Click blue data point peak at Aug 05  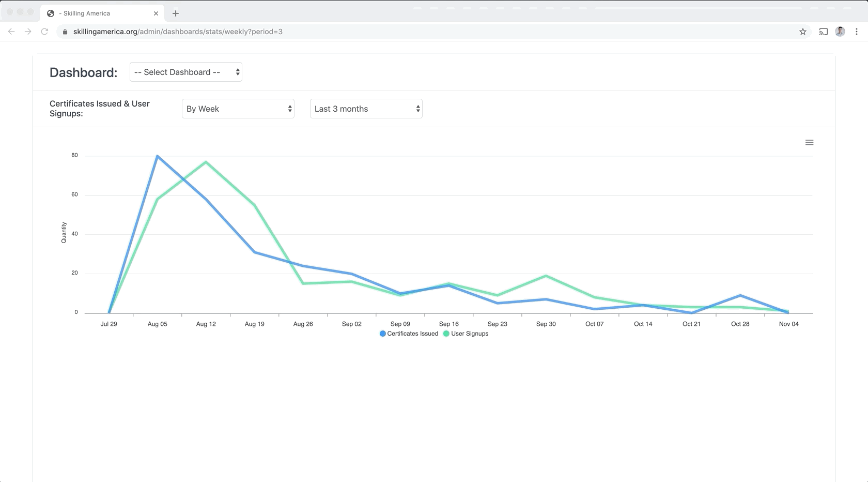pyautogui.click(x=157, y=156)
